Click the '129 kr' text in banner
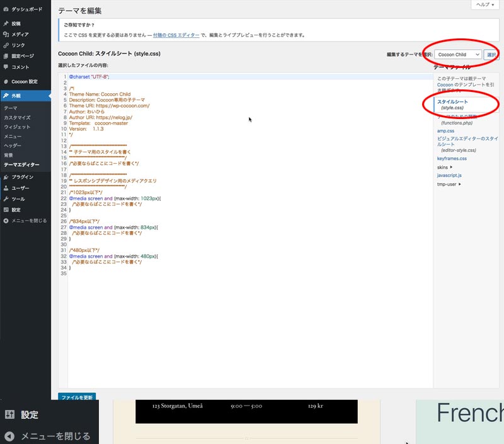The image size is (504, 444). [x=316, y=406]
